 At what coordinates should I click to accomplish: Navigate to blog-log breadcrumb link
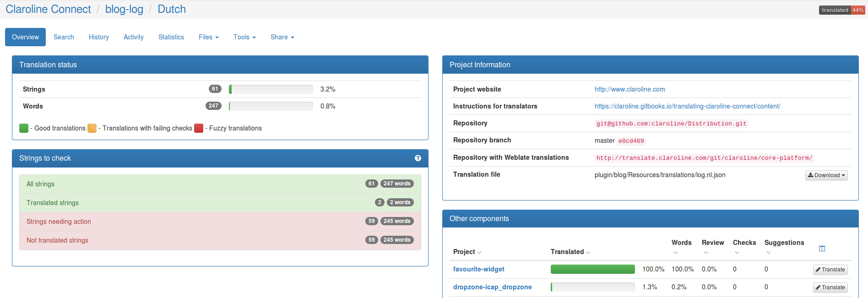124,9
